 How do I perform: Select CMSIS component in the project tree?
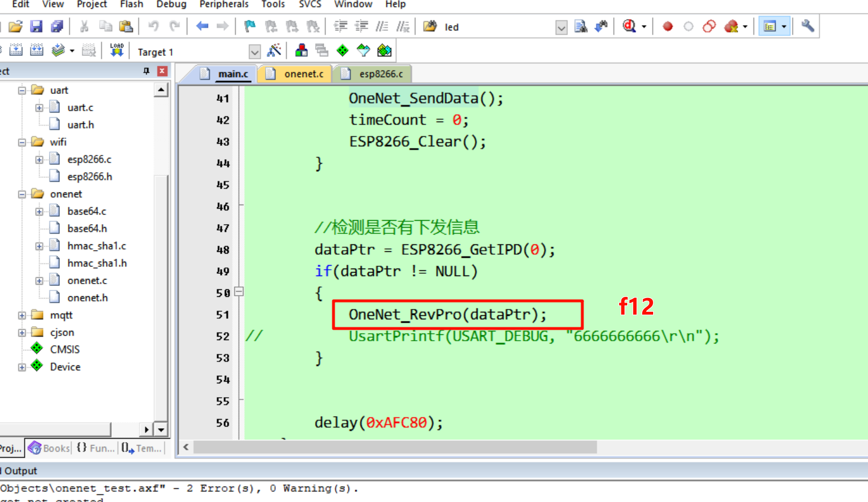point(65,350)
